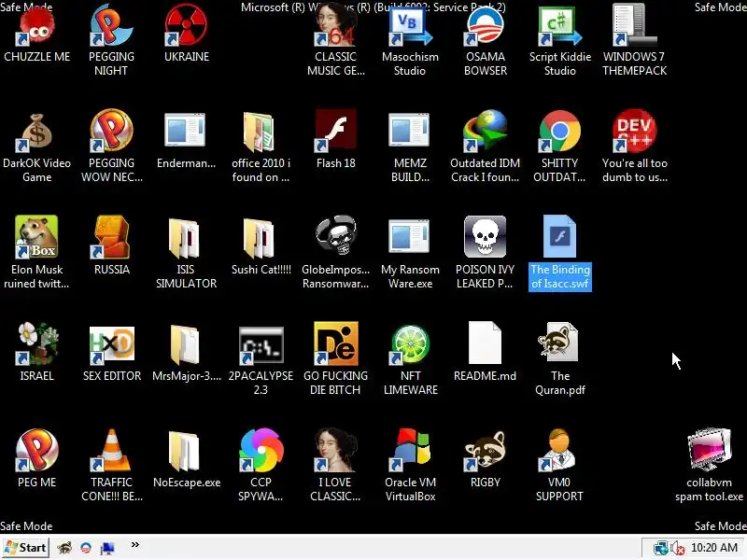Select the Enderman... program icon
Screen dimensions: 747x560
tap(185, 130)
